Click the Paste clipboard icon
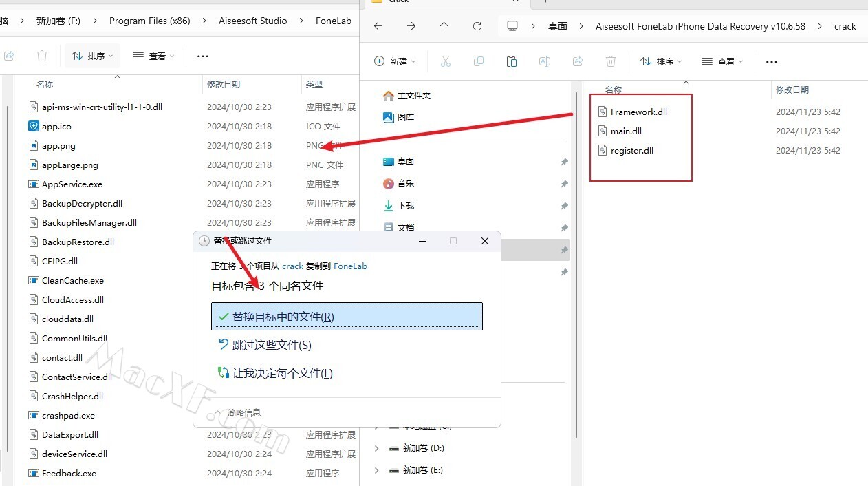This screenshot has width=868, height=486. tap(511, 61)
